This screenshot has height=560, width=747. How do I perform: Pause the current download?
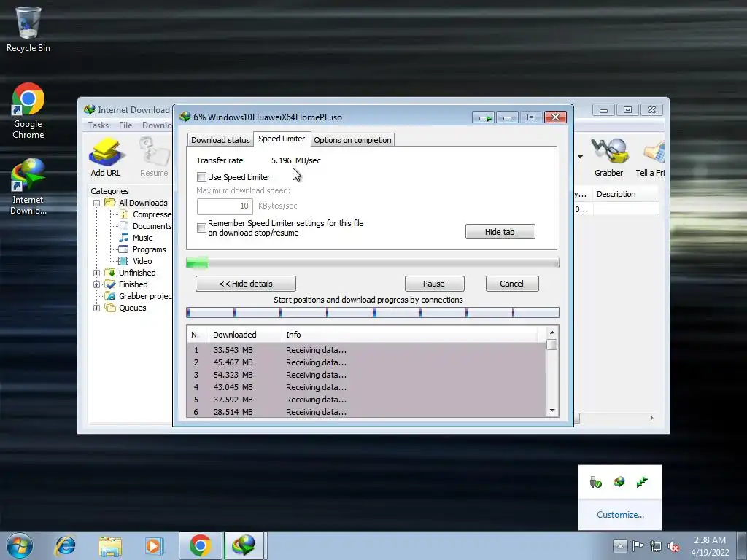click(434, 284)
